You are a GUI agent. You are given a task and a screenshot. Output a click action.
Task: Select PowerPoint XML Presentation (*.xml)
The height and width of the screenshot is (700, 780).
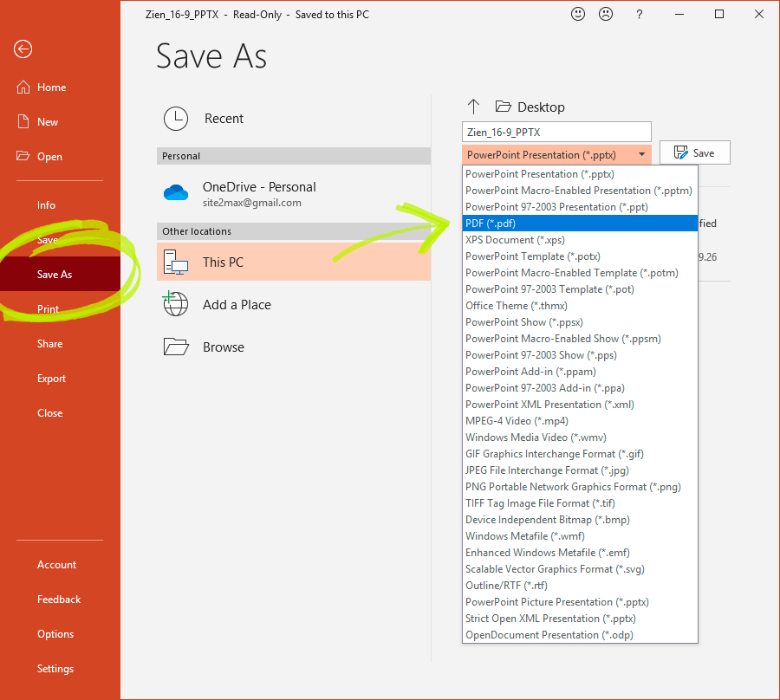click(x=580, y=405)
